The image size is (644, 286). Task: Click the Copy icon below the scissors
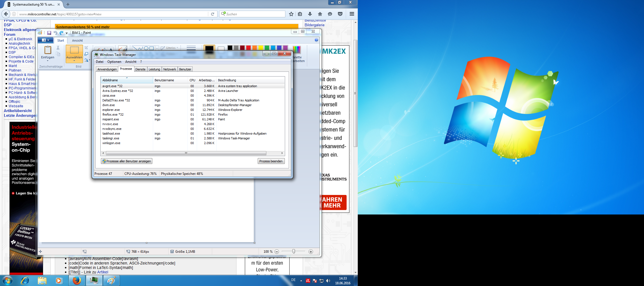pyautogui.click(x=58, y=54)
